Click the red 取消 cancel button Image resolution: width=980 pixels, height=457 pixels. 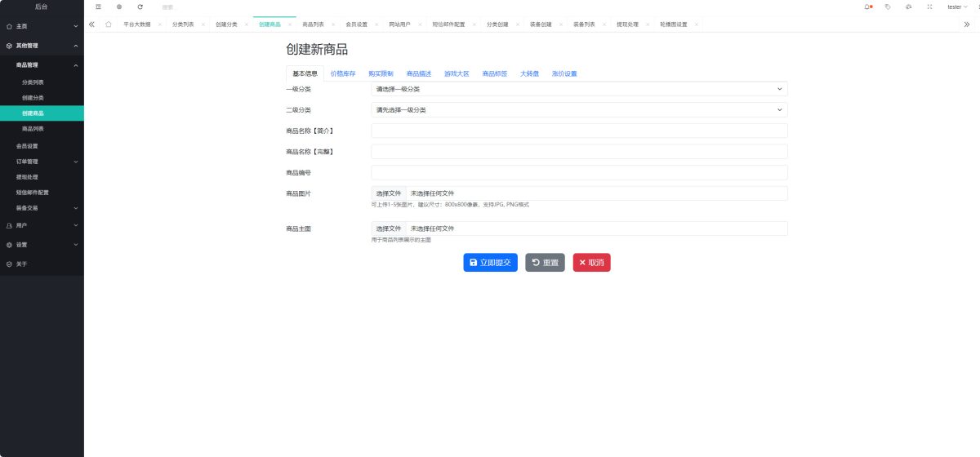coord(591,263)
